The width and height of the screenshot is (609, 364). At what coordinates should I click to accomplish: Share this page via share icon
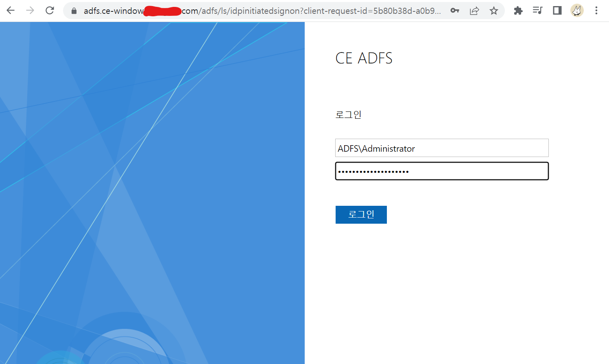coord(474,11)
